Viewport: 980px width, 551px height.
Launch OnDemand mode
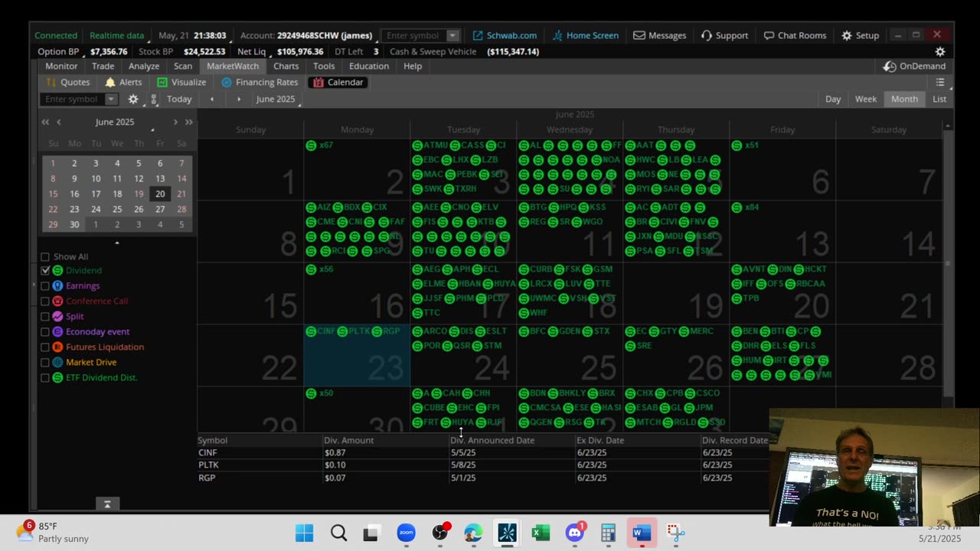[x=914, y=67]
